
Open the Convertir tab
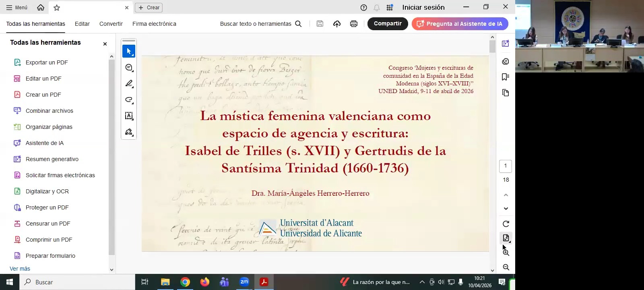tap(111, 24)
